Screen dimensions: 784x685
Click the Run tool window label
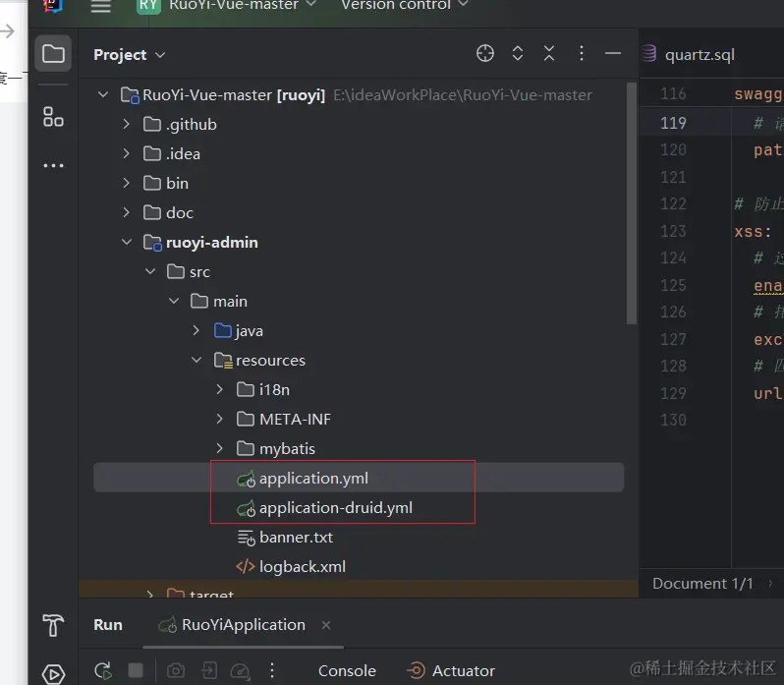pyautogui.click(x=108, y=625)
